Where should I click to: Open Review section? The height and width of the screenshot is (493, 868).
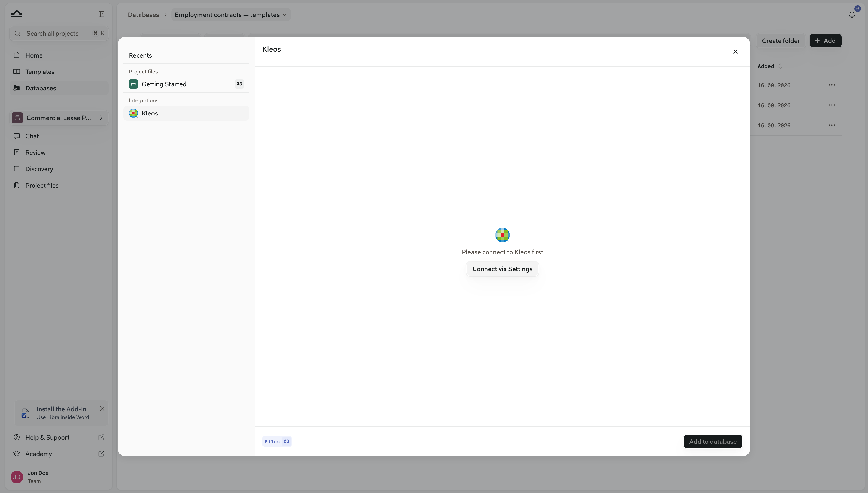click(x=59, y=152)
